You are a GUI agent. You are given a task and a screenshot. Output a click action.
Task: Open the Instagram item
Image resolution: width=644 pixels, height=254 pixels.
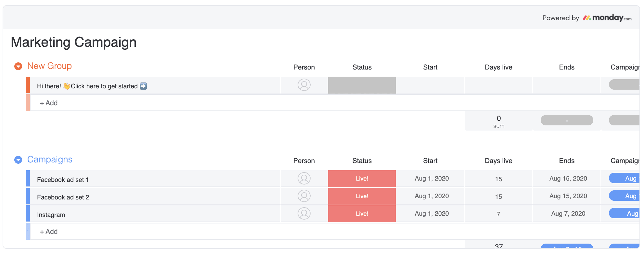(51, 215)
